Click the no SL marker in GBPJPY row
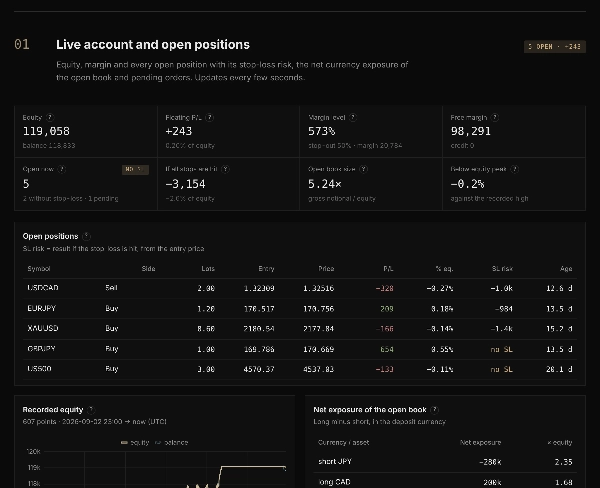 pyautogui.click(x=502, y=349)
